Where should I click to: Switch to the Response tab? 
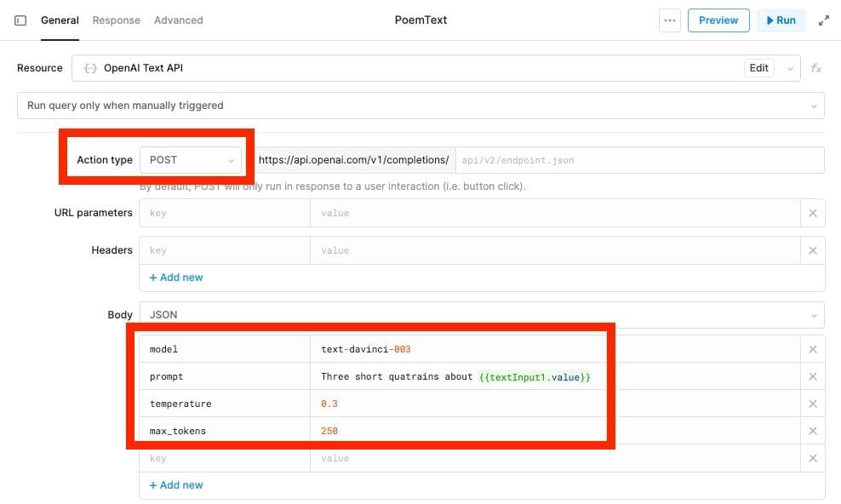coord(116,20)
